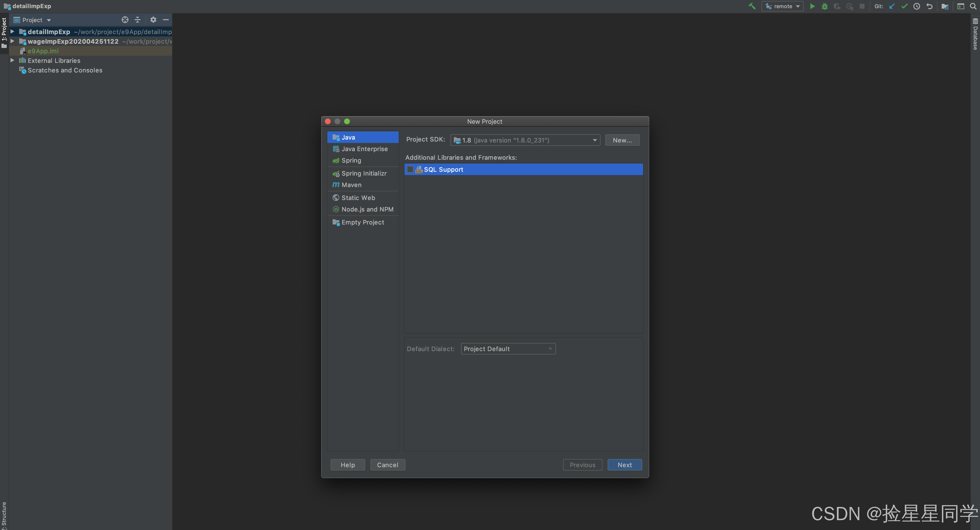This screenshot has width=980, height=530.
Task: Open Project panel gear settings
Action: click(153, 20)
